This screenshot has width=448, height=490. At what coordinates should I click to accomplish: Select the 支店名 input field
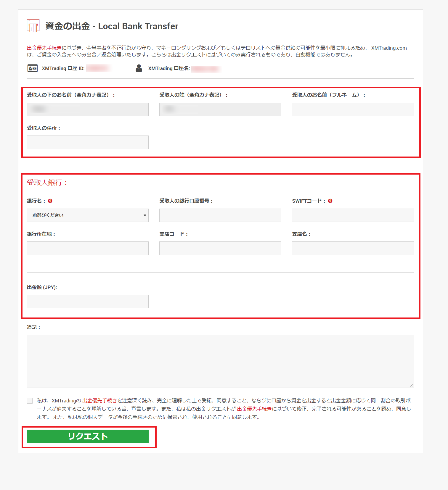(353, 248)
